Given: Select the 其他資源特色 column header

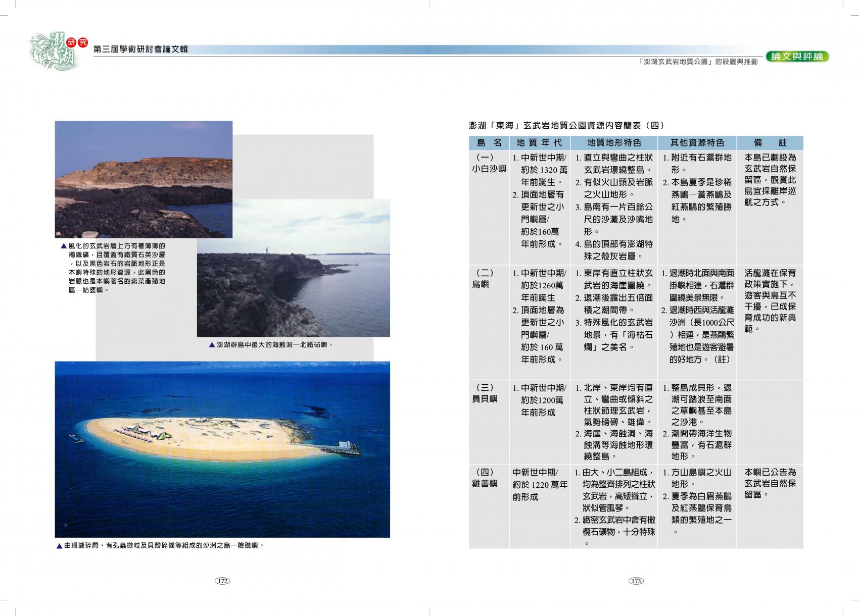Looking at the screenshot, I should (x=697, y=143).
